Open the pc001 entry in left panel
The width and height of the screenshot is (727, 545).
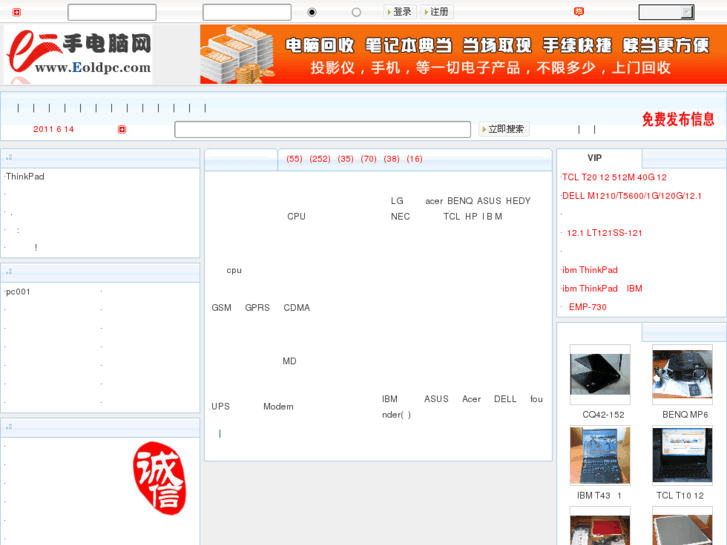tap(18, 292)
